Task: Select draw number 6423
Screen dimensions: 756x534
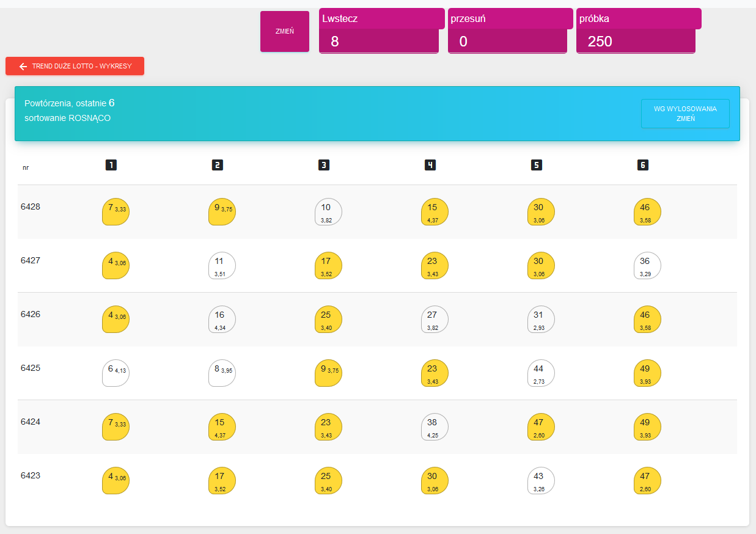Action: 31,475
